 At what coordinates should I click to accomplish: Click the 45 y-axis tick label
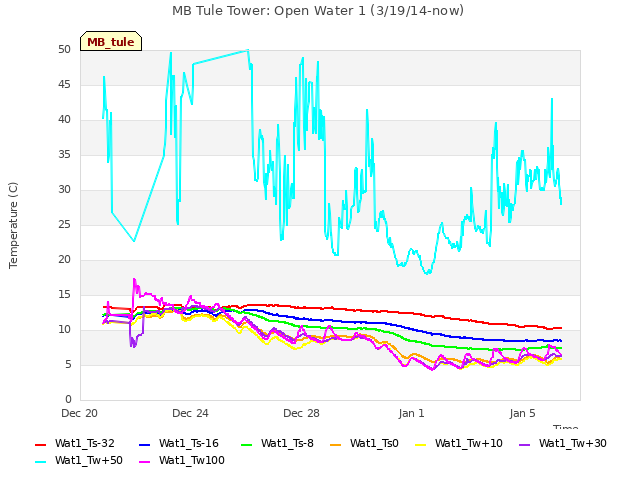64,85
